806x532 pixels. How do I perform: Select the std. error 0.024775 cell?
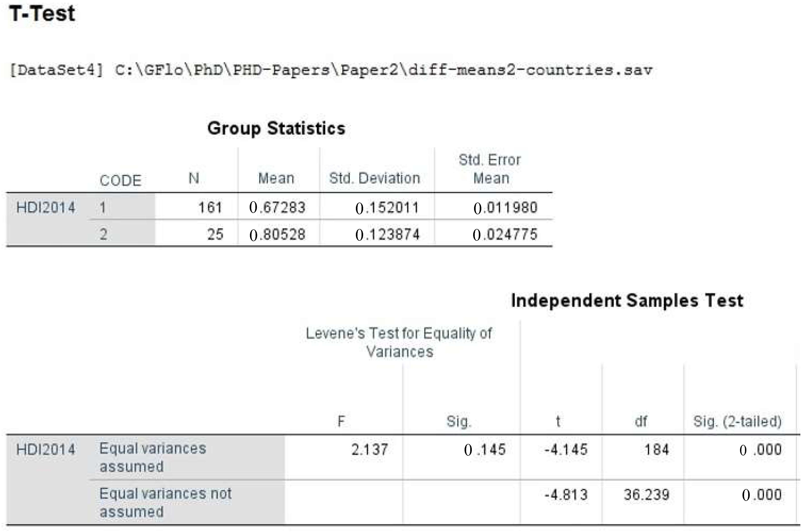click(x=505, y=234)
